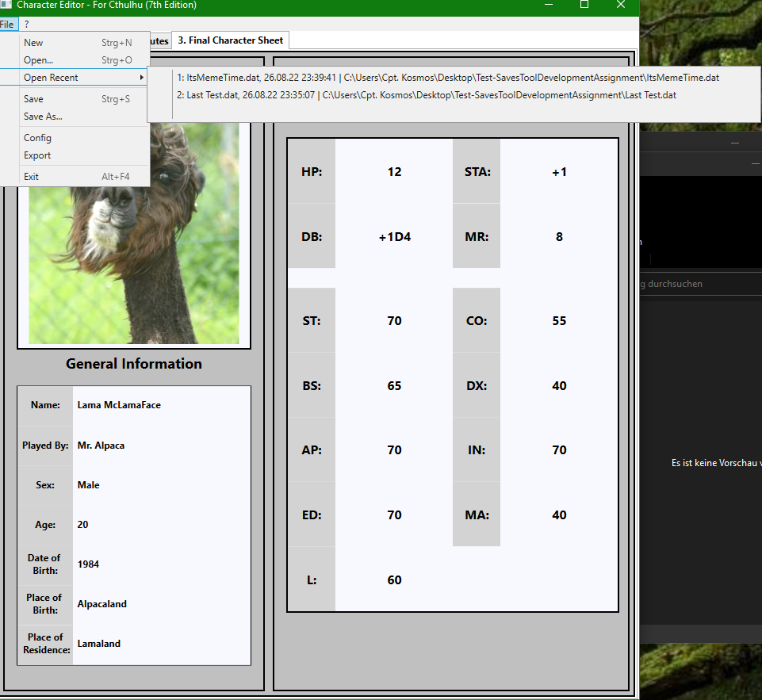Screen dimensions: 762x700
Task: Open the "?" help menu
Action: click(26, 25)
